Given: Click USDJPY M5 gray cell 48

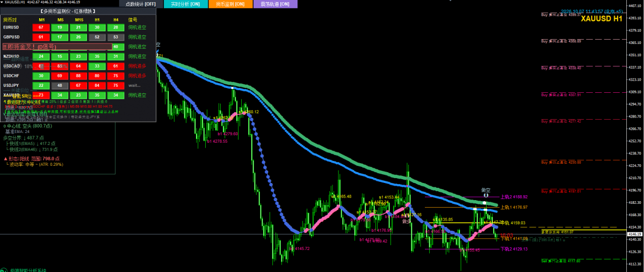Looking at the screenshot, I should [60, 85].
